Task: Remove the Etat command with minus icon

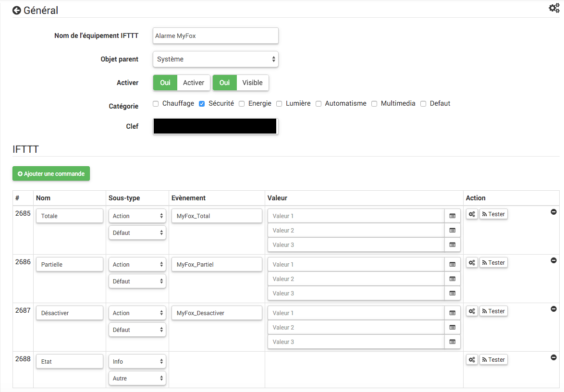Action: coord(553,357)
